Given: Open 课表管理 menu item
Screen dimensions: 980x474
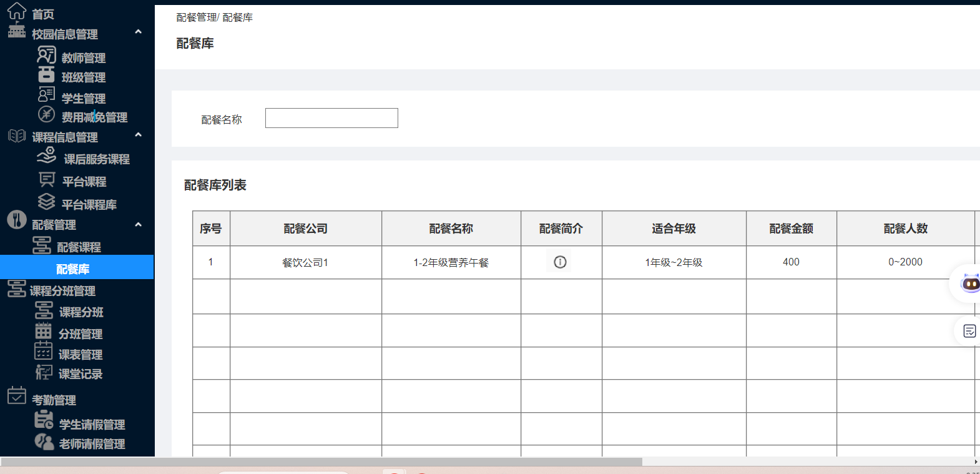Looking at the screenshot, I should point(81,355).
